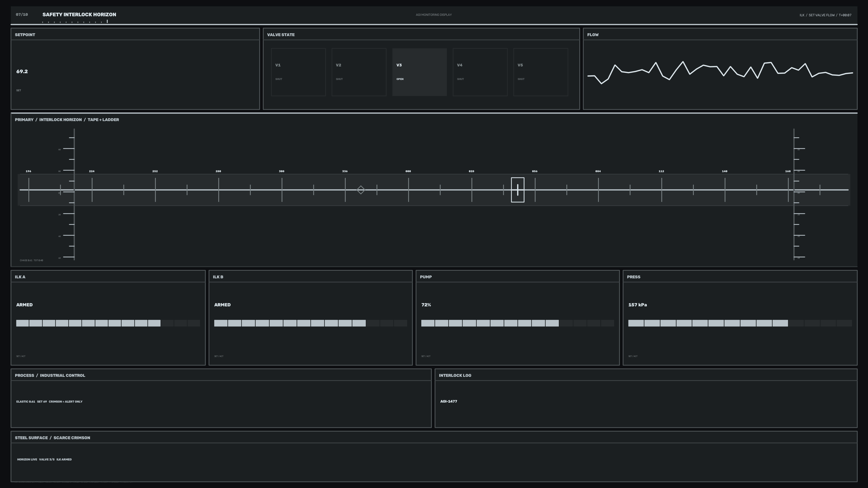The width and height of the screenshot is (868, 488).
Task: Click the page progress tick strip under title
Action: (x=75, y=22)
